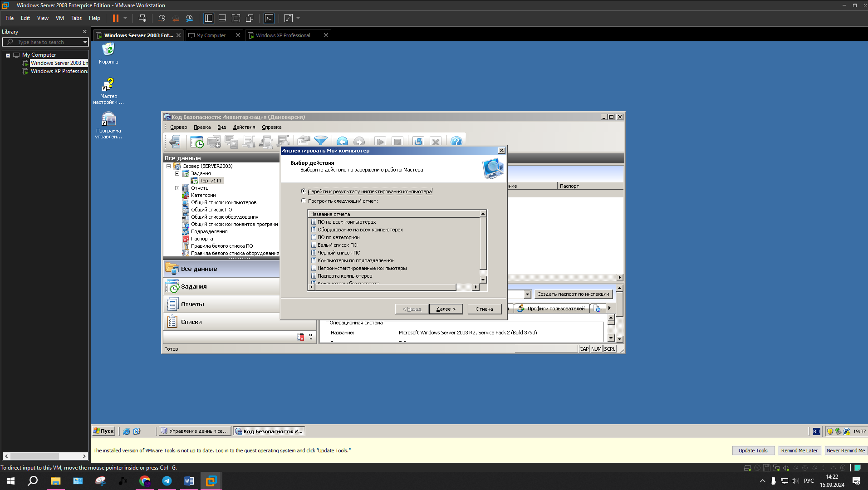Image resolution: width=868 pixels, height=490 pixels.
Task: Click the Never Remind Me button
Action: click(845, 451)
